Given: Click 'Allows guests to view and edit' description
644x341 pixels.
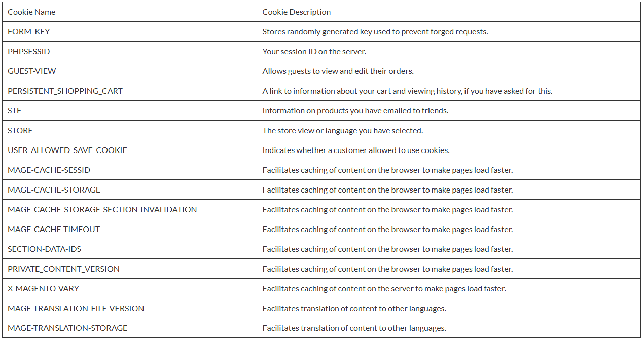Looking at the screenshot, I should [x=338, y=71].
